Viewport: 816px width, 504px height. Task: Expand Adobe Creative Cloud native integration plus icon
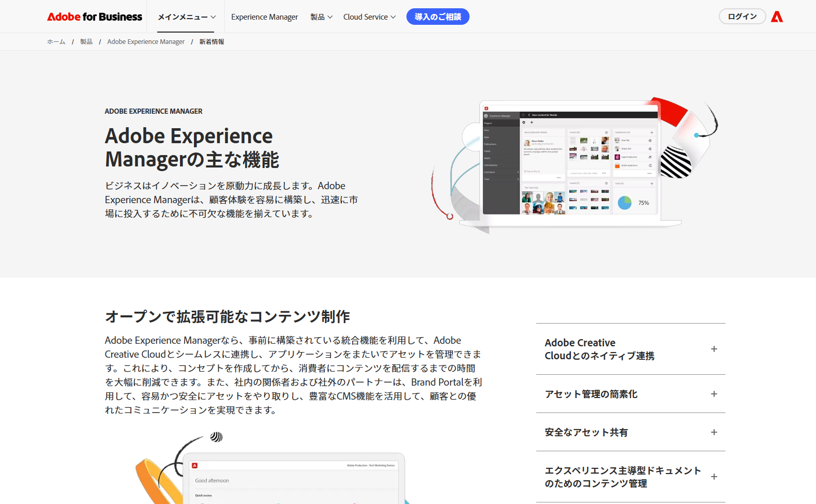click(714, 349)
